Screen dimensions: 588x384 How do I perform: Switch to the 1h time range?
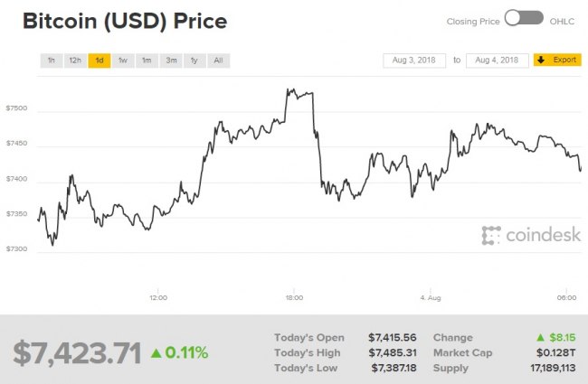point(52,61)
